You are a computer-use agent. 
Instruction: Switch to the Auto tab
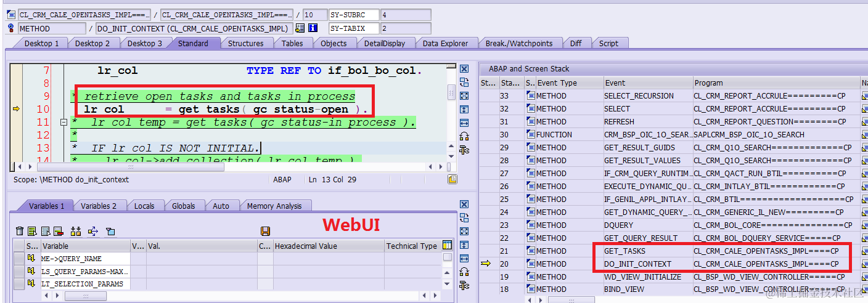coord(221,206)
